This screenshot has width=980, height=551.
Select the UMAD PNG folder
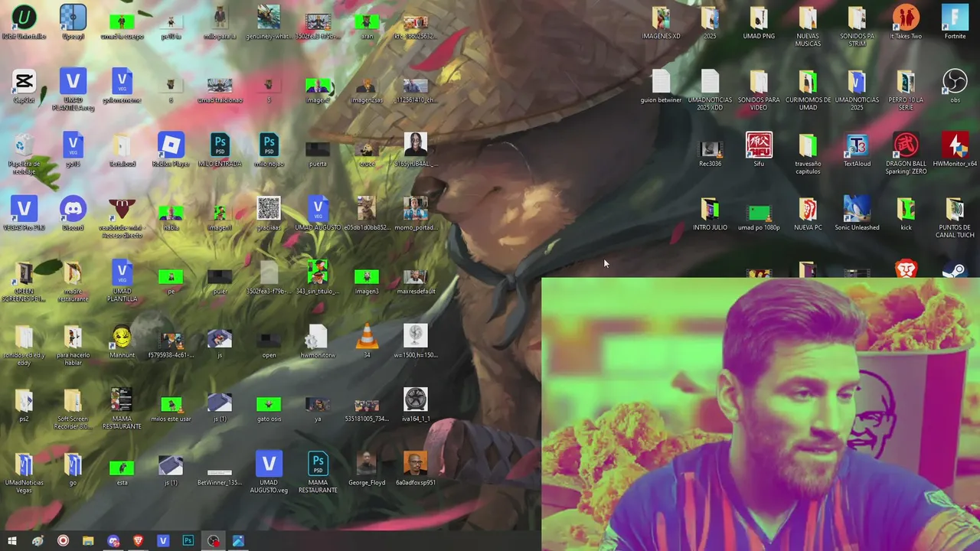(x=759, y=22)
